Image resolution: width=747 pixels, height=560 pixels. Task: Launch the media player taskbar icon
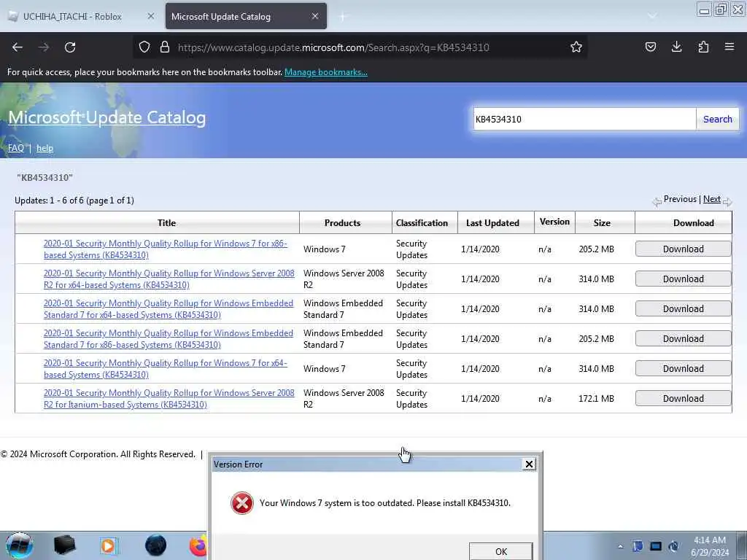109,546
